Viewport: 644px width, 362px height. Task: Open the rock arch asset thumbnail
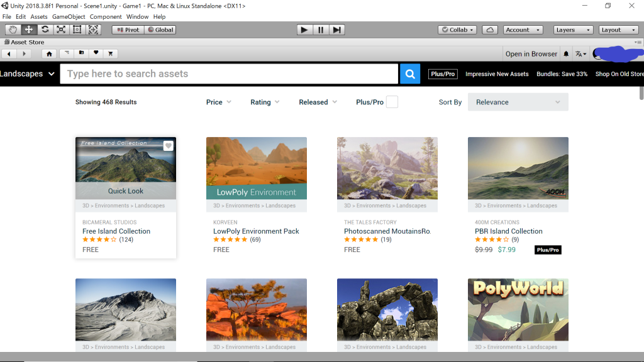[x=387, y=310]
